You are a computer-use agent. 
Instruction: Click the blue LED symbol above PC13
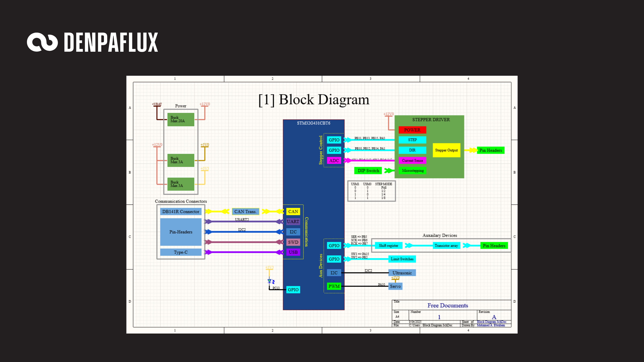270,281
